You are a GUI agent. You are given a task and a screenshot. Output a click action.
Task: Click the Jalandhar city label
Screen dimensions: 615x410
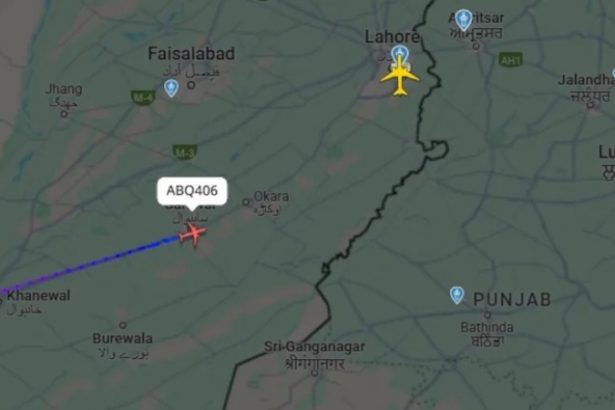[586, 80]
